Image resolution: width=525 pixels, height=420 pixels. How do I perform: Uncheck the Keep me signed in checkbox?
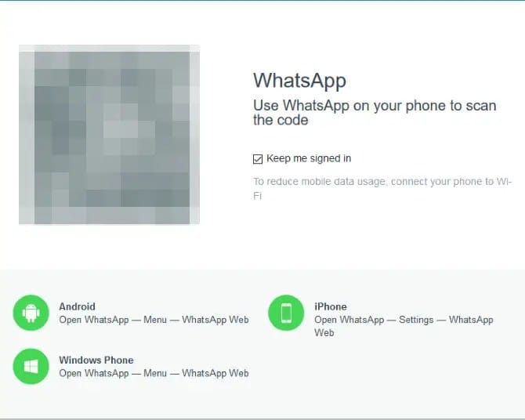258,159
